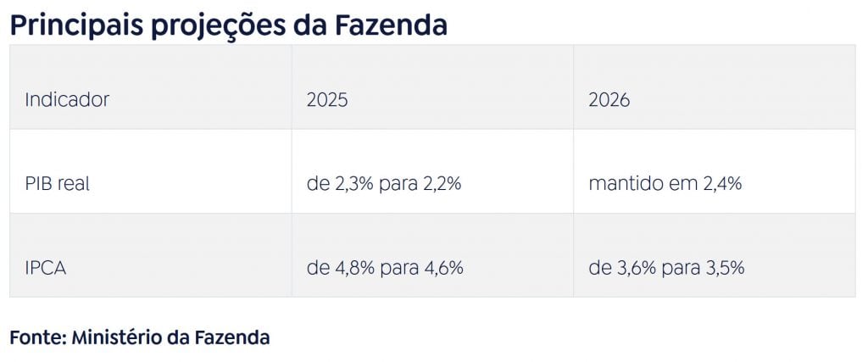Screen dimensions: 868x362
Task: Click the '2026' column header
Action: point(609,99)
